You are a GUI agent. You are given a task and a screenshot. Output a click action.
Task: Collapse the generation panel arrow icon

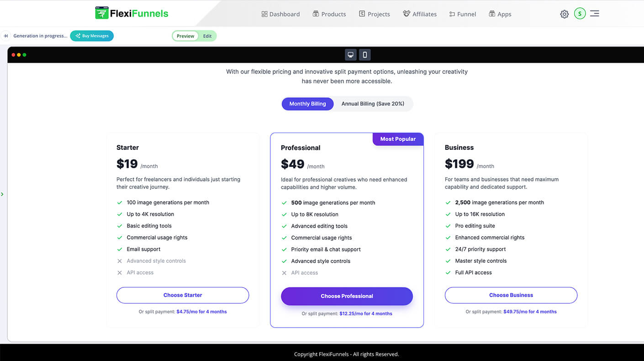(6, 36)
